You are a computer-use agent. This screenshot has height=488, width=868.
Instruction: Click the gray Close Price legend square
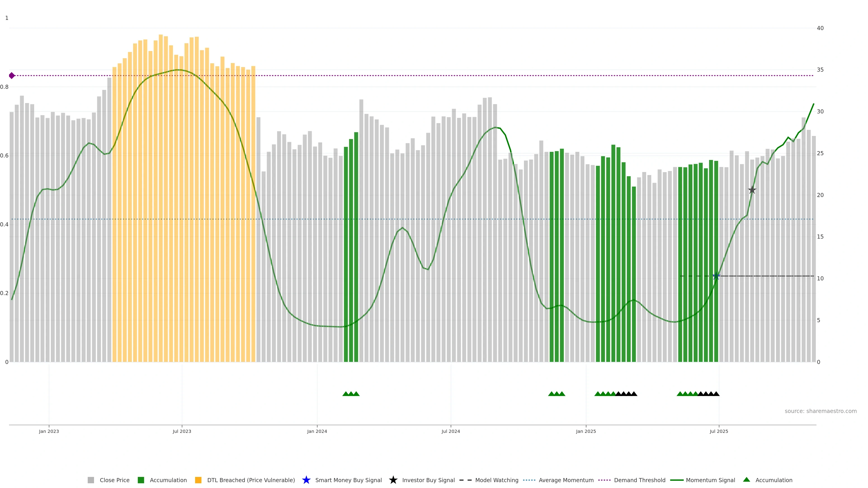(91, 480)
